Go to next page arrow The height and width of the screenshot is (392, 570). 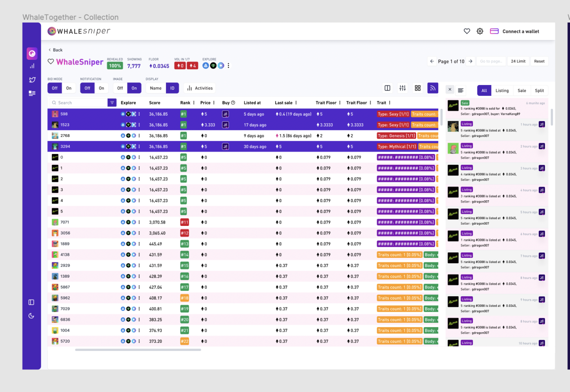tap(470, 61)
